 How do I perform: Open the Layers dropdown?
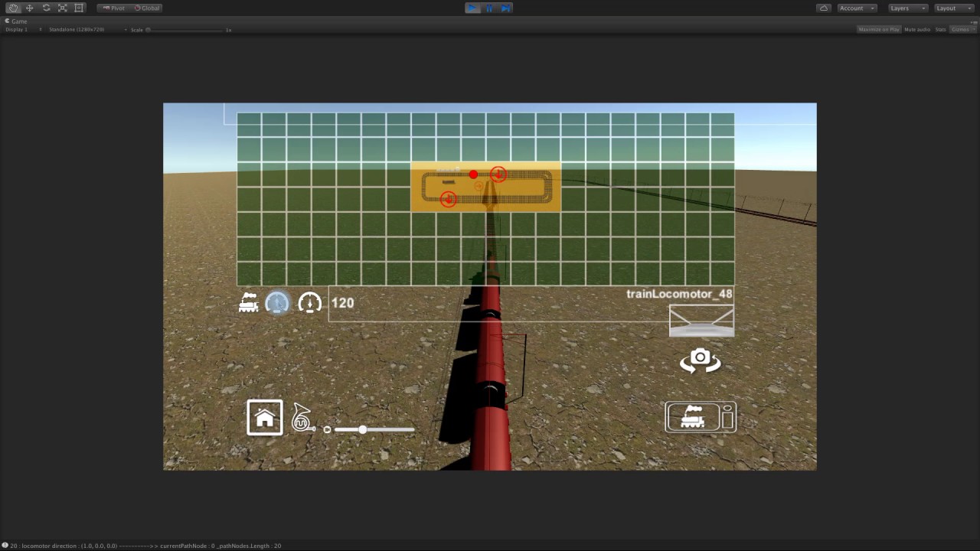click(x=906, y=8)
